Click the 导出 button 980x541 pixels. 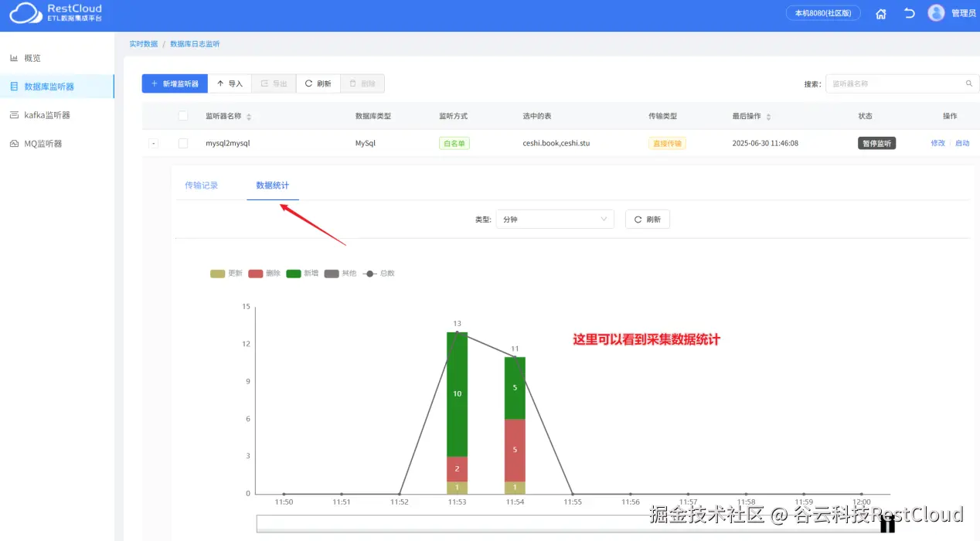(x=274, y=83)
